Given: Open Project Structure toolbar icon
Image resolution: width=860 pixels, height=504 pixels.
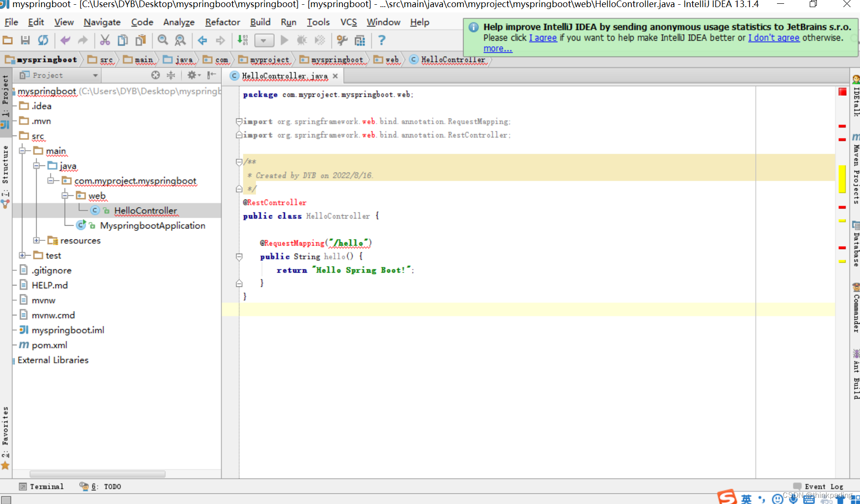Looking at the screenshot, I should pyautogui.click(x=360, y=40).
